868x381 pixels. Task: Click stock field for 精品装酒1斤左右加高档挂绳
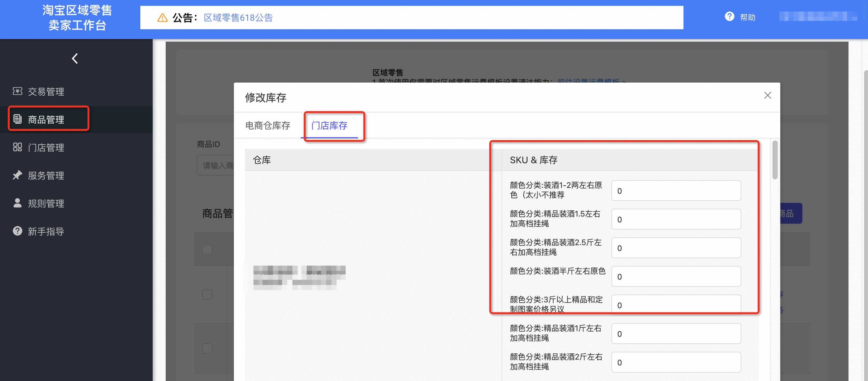tap(676, 334)
